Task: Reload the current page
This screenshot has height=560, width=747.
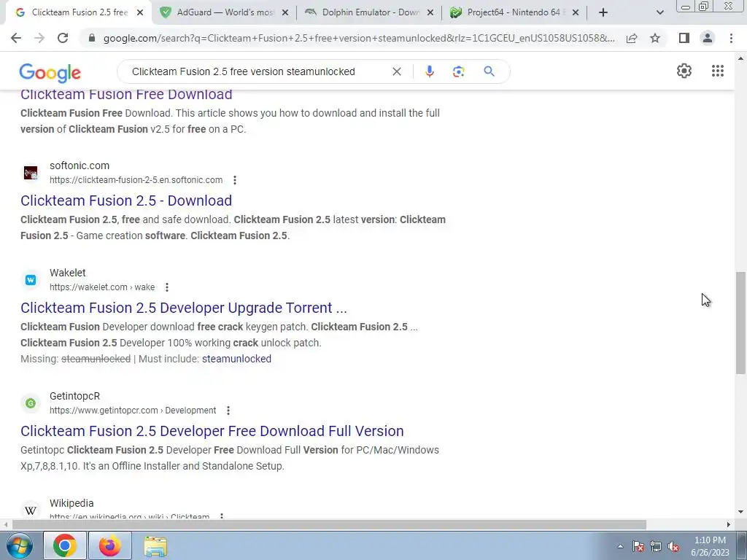Action: point(63,38)
